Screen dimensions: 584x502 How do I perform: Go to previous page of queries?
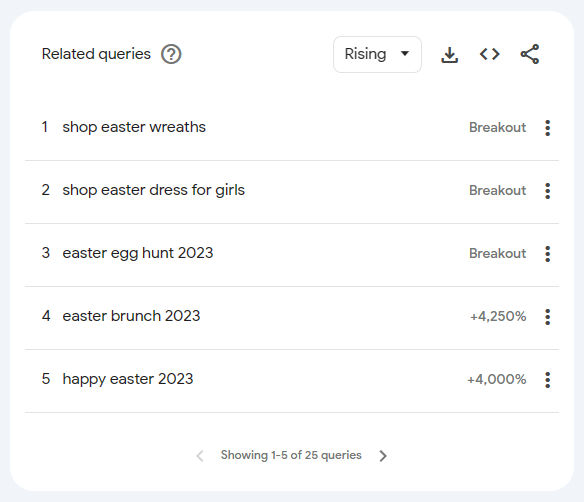[x=200, y=455]
